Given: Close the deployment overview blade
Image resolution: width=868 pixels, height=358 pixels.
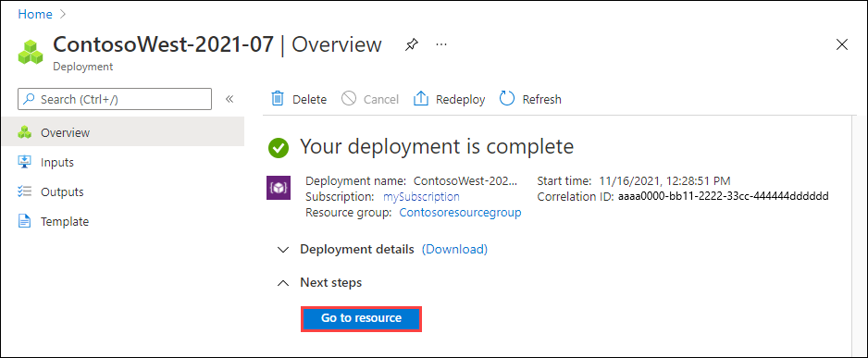Looking at the screenshot, I should pos(842,44).
